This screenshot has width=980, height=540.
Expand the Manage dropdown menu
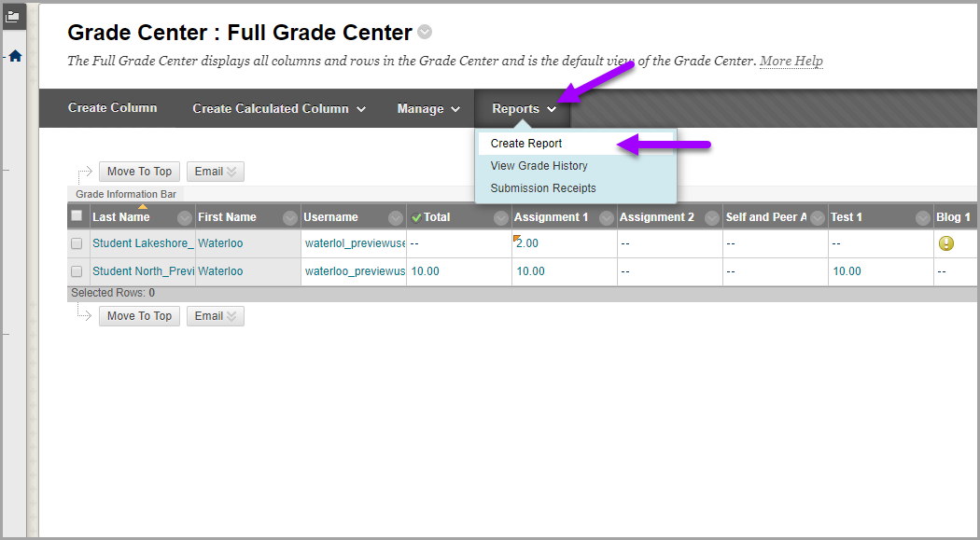click(x=428, y=109)
